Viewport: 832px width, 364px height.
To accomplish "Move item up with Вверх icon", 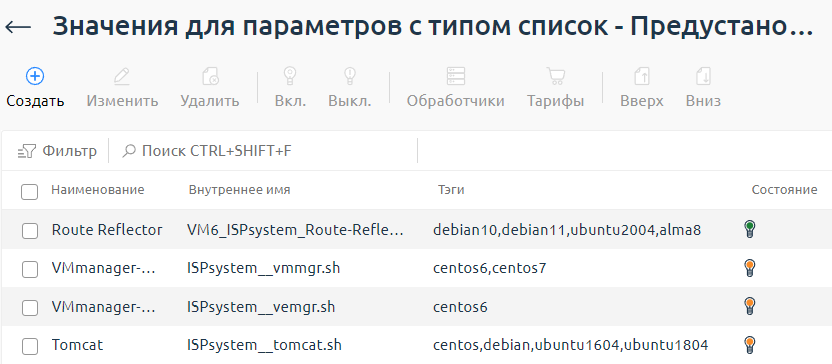I will click(642, 76).
